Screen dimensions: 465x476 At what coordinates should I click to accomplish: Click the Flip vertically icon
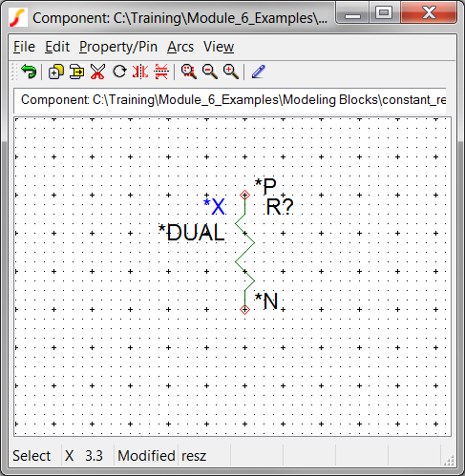(x=161, y=72)
